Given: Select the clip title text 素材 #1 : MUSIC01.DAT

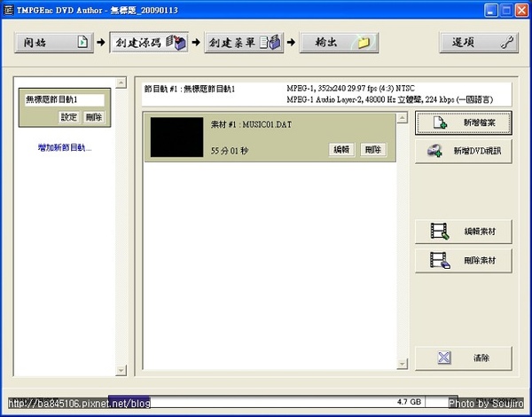Looking at the screenshot, I should click(x=251, y=124).
